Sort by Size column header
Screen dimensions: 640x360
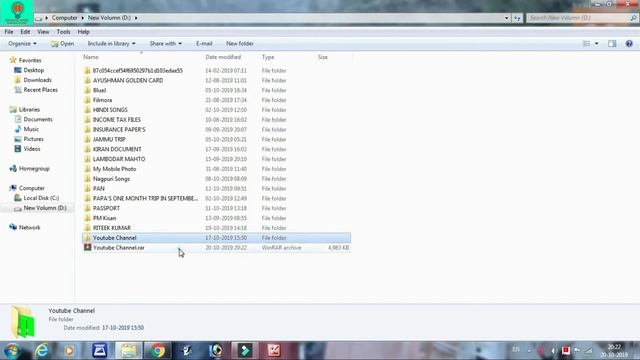323,57
